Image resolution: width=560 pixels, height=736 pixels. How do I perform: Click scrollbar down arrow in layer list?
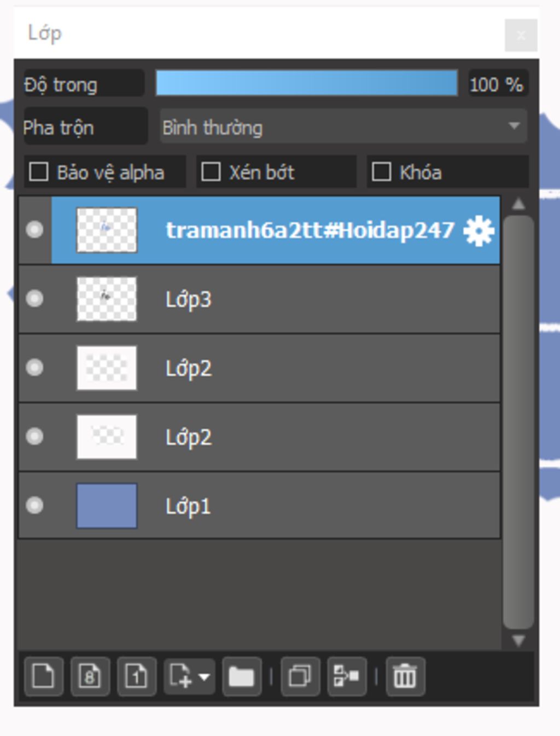click(518, 640)
